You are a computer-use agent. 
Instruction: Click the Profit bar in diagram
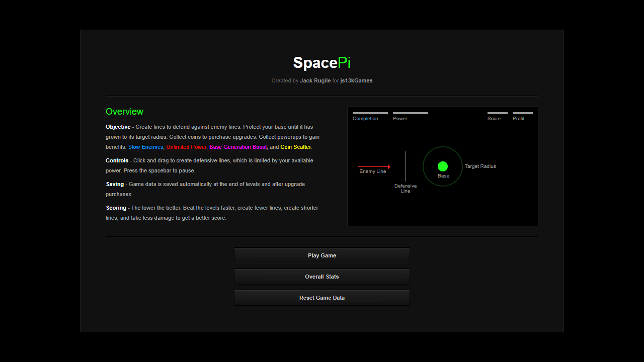(x=523, y=113)
